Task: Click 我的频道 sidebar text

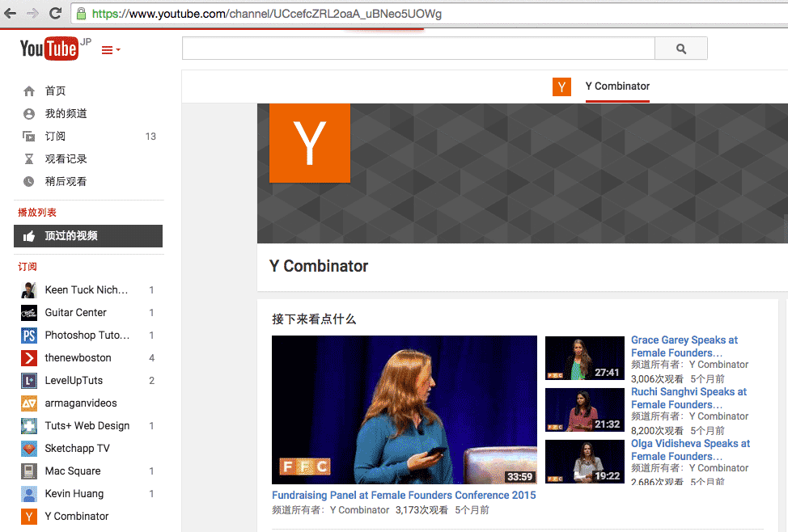Action: 66,113
